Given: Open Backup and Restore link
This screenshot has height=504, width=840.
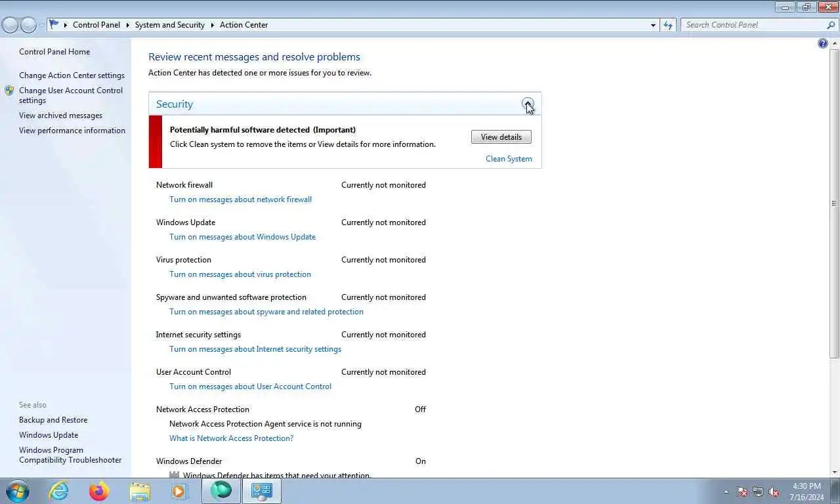Looking at the screenshot, I should (x=53, y=420).
